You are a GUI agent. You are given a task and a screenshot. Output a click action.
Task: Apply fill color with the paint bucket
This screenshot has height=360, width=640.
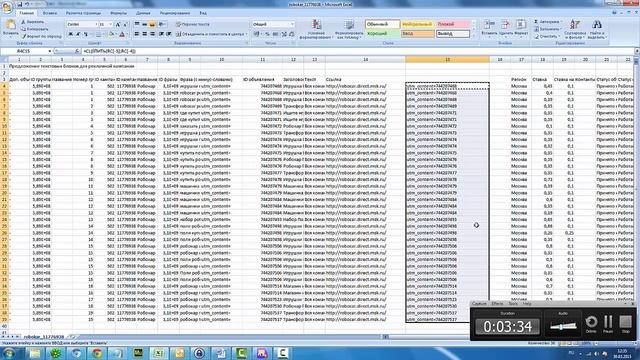point(111,34)
